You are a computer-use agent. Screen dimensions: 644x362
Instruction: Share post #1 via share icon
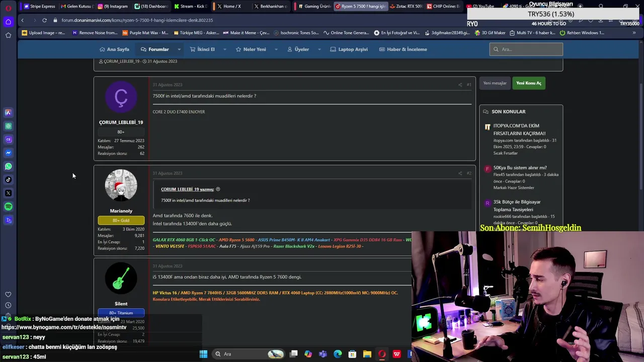pos(460,84)
